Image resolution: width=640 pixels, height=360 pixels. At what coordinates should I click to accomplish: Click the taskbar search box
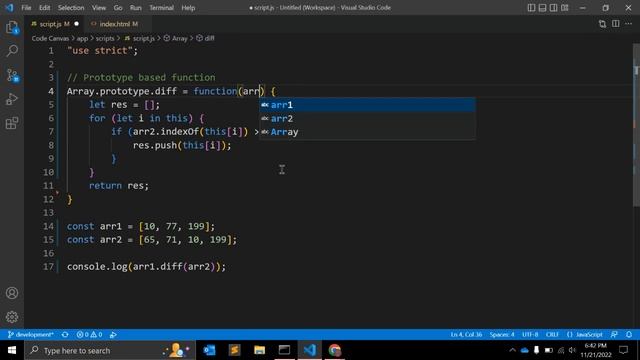(110, 350)
